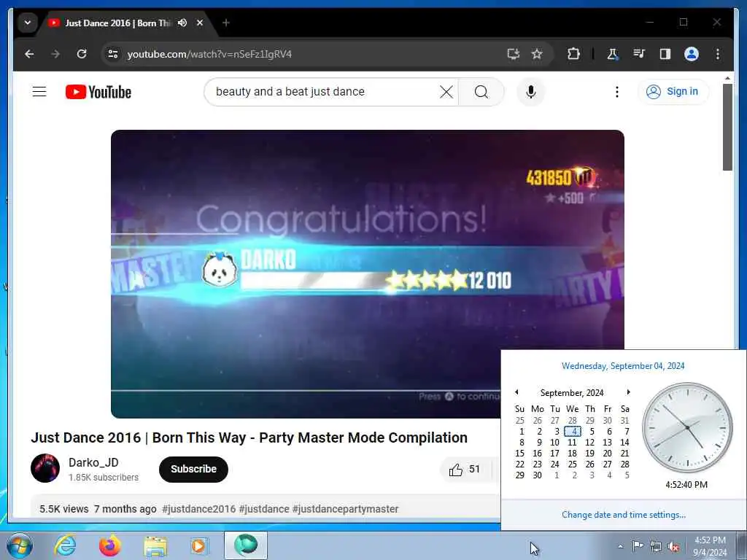Close the Just Dance 2016 browser tab
Viewport: 747px width, 560px height.
point(200,23)
